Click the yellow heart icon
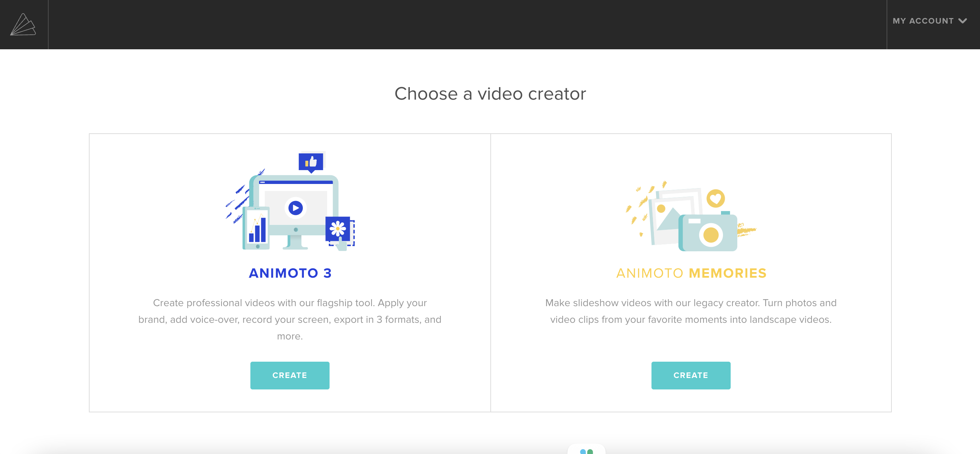Screen dimensions: 980x454 (716, 199)
